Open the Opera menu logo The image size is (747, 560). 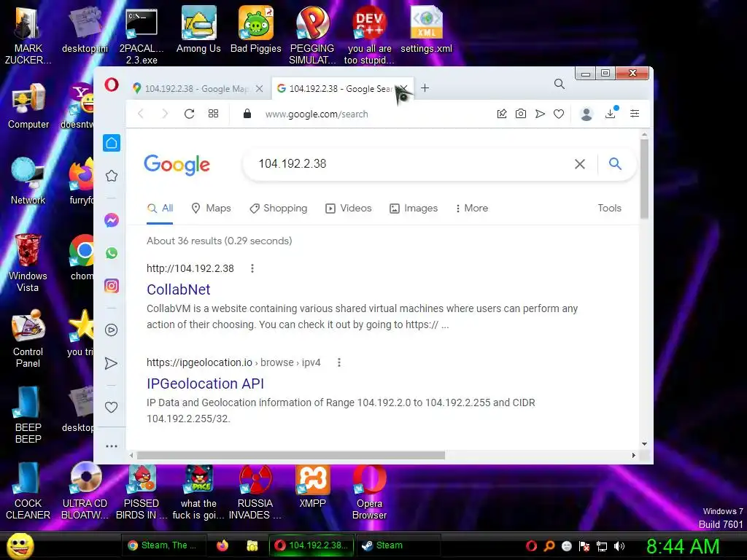112,85
